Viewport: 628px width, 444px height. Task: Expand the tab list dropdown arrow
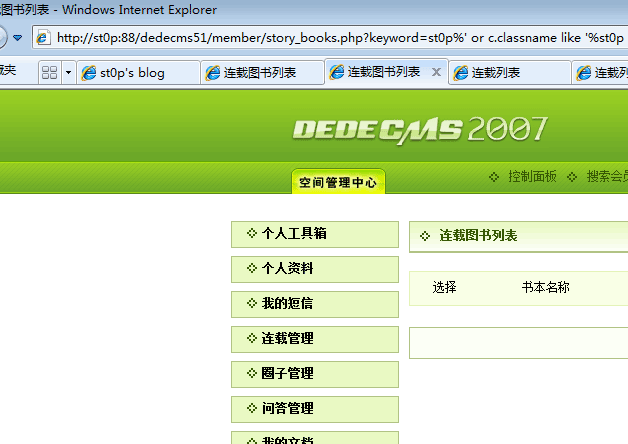(68, 72)
